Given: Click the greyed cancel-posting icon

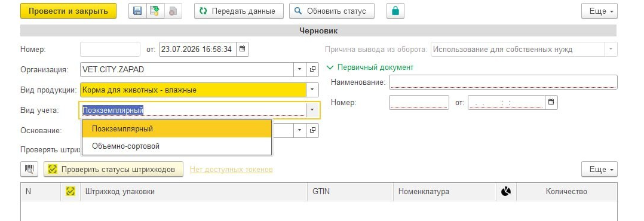Looking at the screenshot, I should 173,11.
